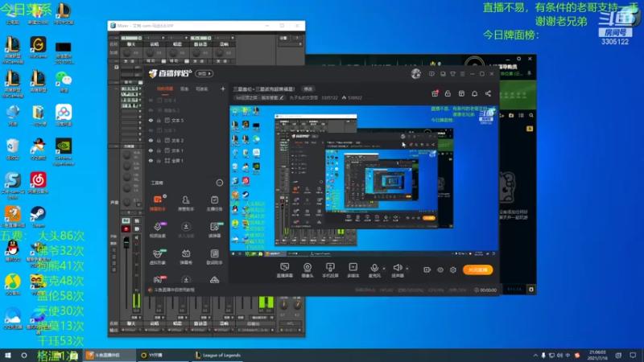Image resolution: width=644 pixels, height=362 pixels.
Task: Click the gift box icon above preview
Action: [x=435, y=93]
